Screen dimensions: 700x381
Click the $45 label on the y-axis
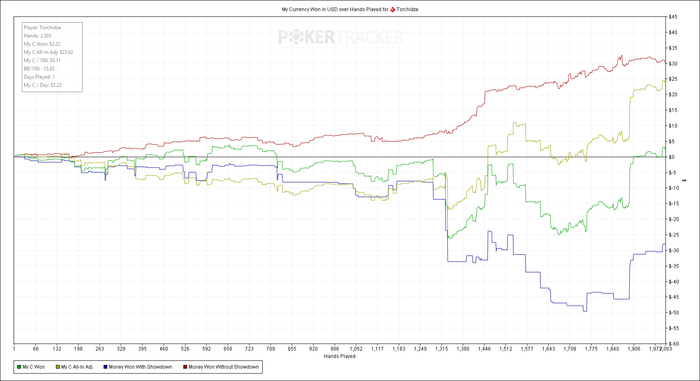(x=673, y=17)
